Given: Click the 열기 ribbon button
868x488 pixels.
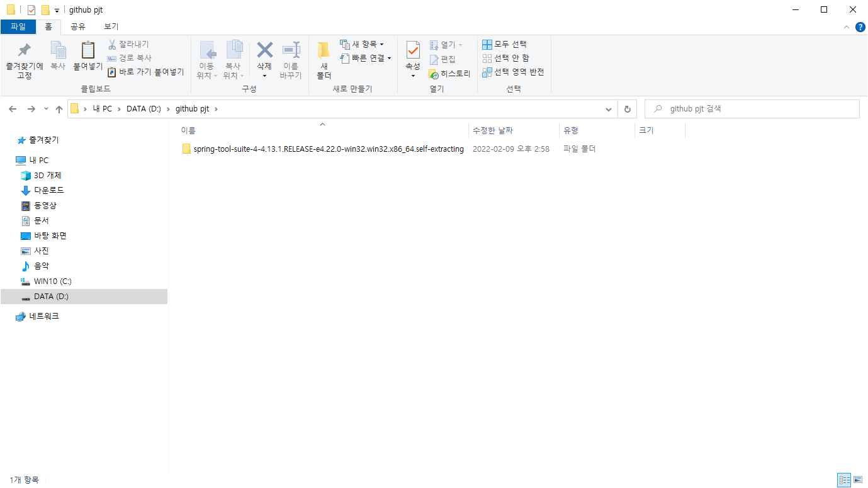Looking at the screenshot, I should pos(446,45).
